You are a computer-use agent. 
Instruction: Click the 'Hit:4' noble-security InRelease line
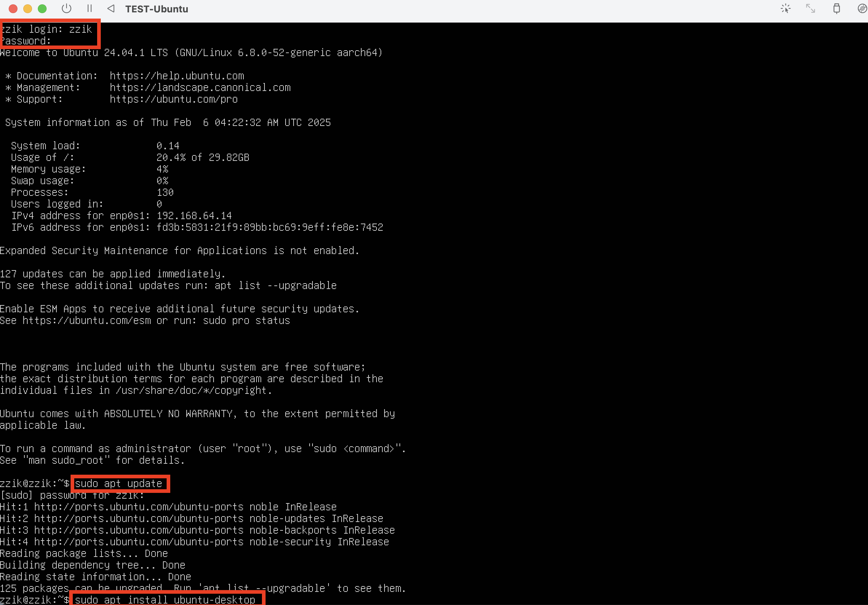(194, 542)
